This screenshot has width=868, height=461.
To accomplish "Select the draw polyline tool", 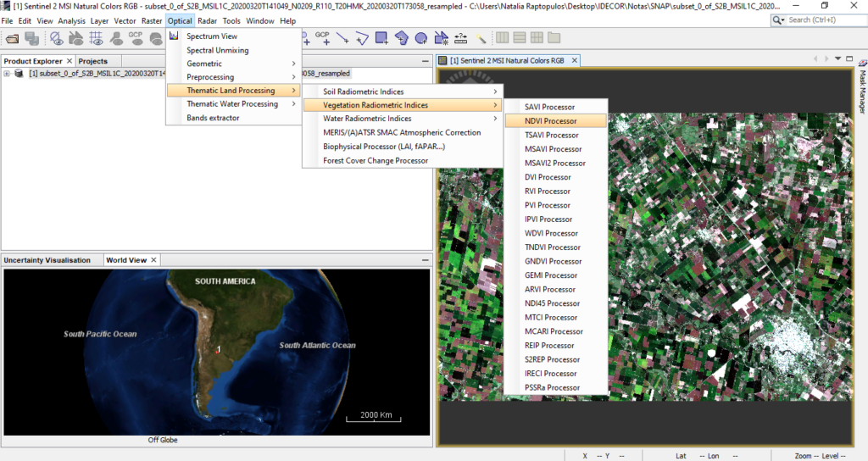I will pyautogui.click(x=362, y=38).
